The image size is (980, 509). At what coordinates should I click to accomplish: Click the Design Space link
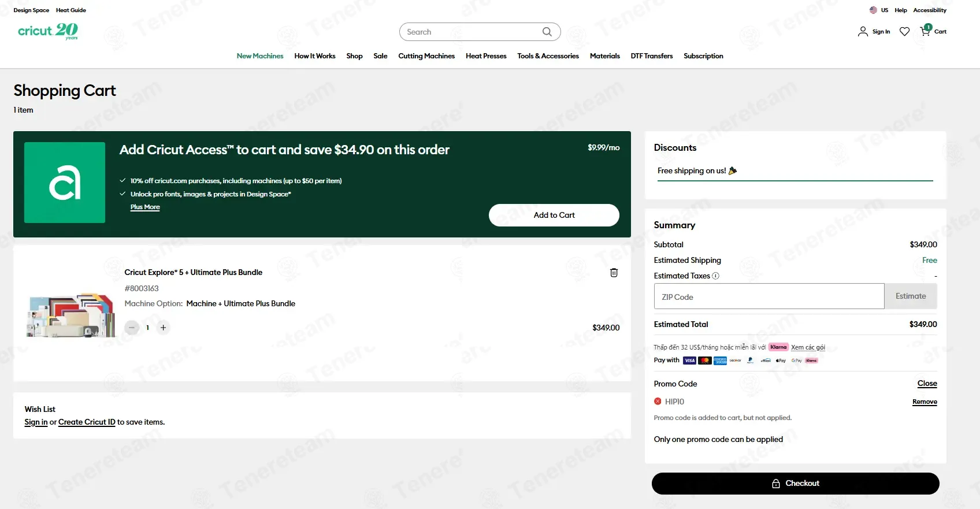tap(31, 10)
